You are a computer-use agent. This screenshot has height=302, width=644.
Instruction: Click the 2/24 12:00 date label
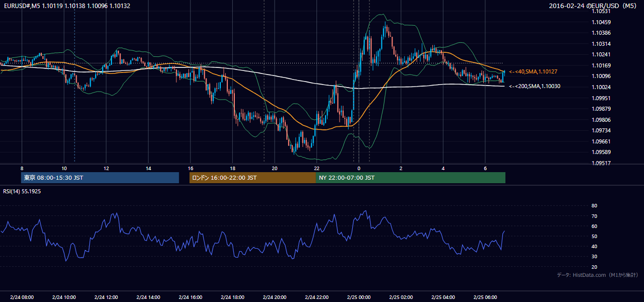pos(106,297)
